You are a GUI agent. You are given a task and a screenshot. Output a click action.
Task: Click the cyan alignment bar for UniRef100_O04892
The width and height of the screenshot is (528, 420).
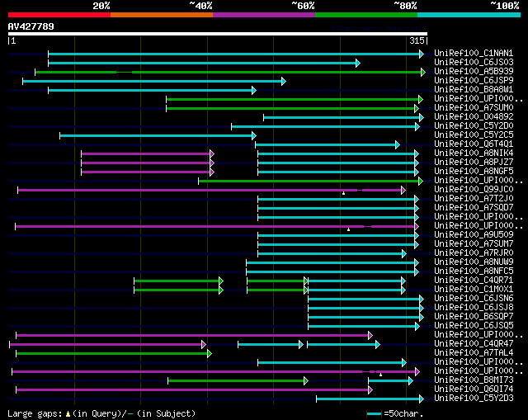(343, 117)
